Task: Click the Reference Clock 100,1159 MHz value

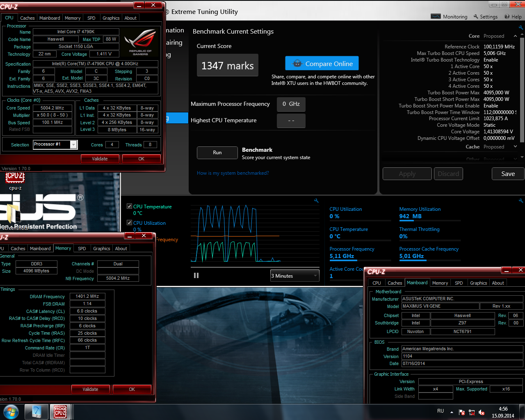Action: click(499, 47)
